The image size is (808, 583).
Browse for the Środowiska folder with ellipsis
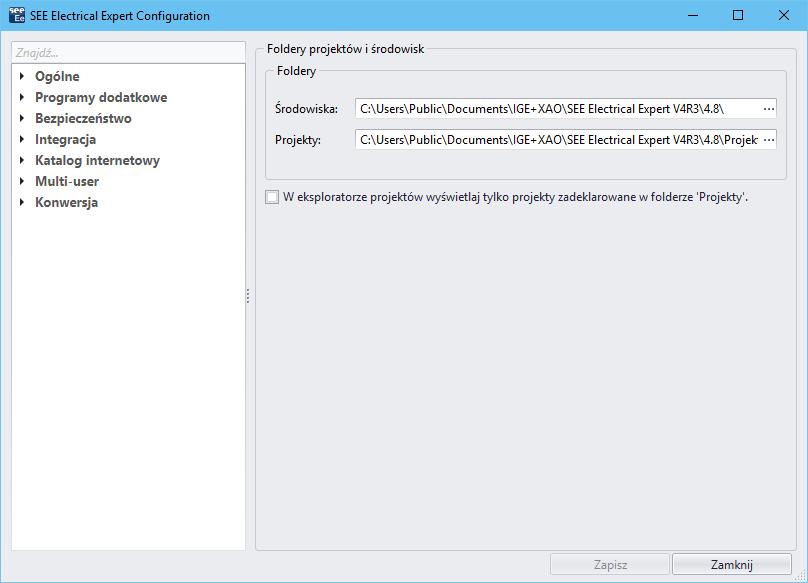768,109
